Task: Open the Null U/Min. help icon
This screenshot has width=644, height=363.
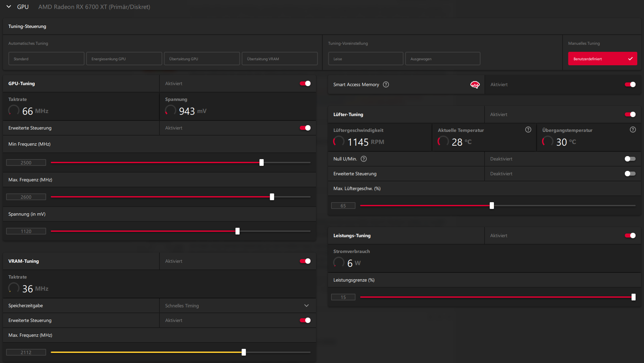Action: 364,159
